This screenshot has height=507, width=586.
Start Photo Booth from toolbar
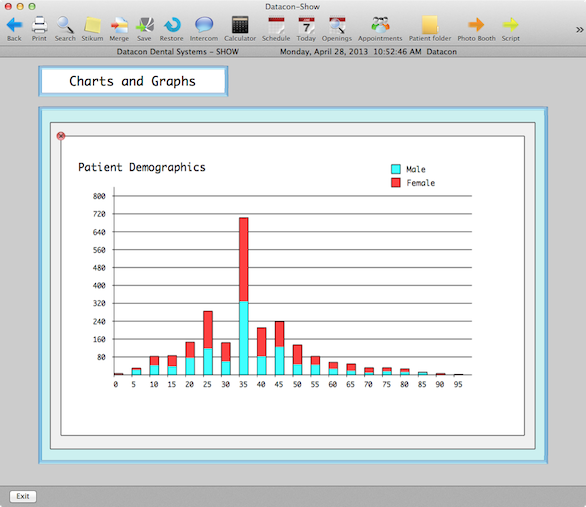click(476, 25)
